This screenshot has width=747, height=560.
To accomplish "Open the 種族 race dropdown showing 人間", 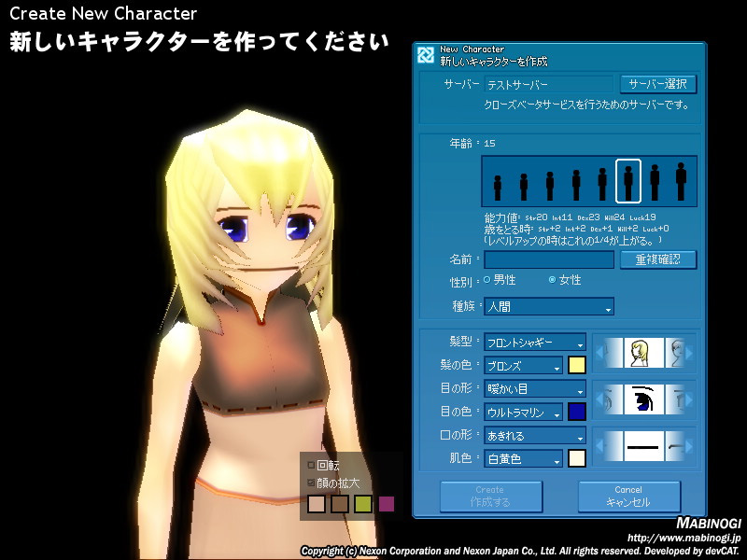I will (x=549, y=306).
